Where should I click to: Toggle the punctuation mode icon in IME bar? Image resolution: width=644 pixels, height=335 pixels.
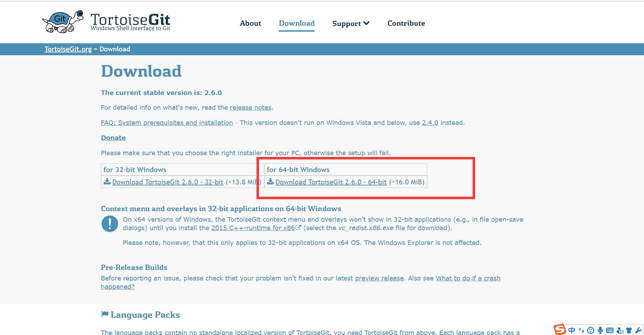[x=581, y=330]
